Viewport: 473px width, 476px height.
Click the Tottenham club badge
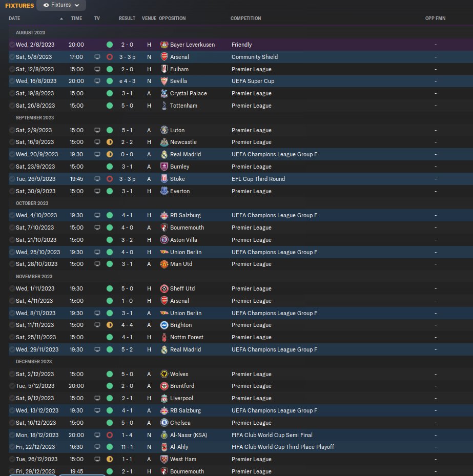164,106
